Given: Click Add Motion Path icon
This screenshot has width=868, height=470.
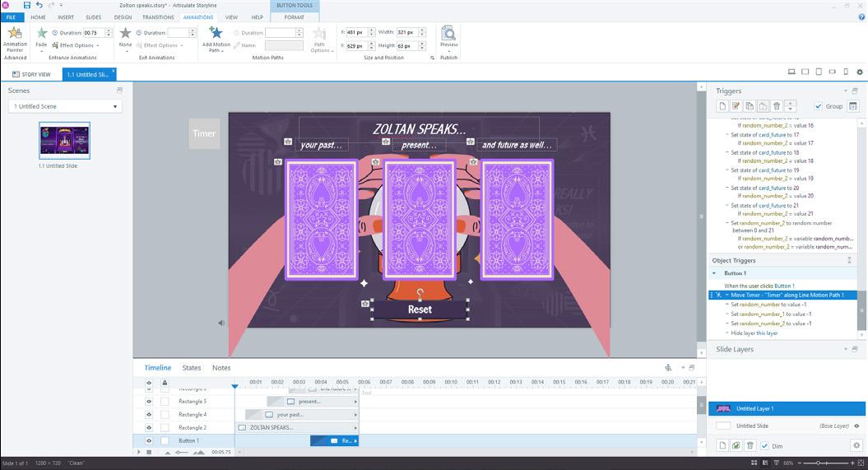Looking at the screenshot, I should [x=216, y=32].
